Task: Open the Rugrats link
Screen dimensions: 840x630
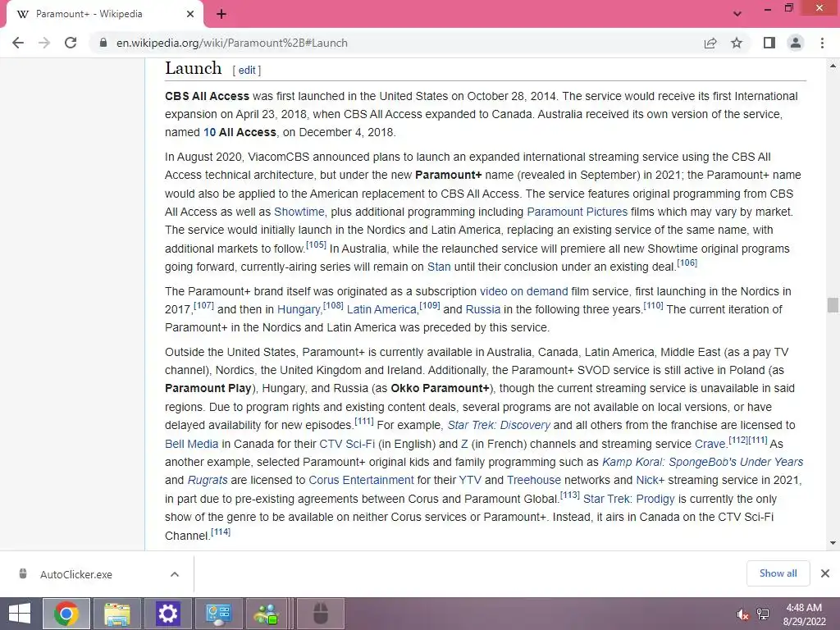Action: 208,481
